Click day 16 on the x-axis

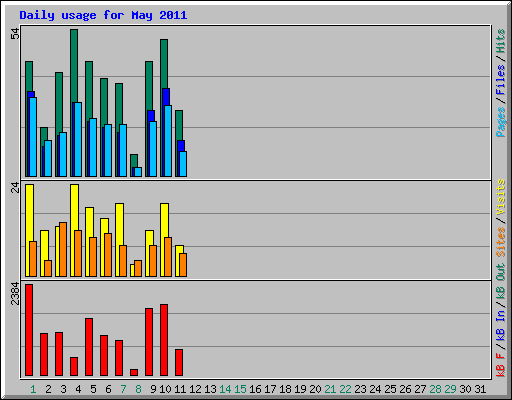(255, 389)
